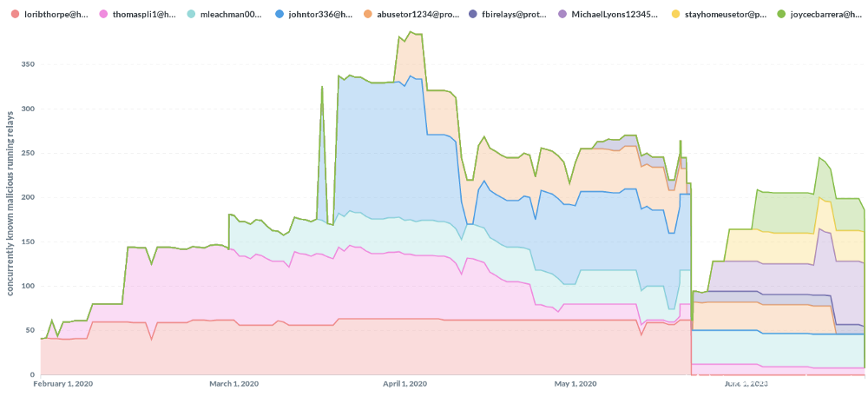This screenshot has height=397, width=868.
Task: Click the orange abusetor1234 legend dot
Action: [369, 15]
